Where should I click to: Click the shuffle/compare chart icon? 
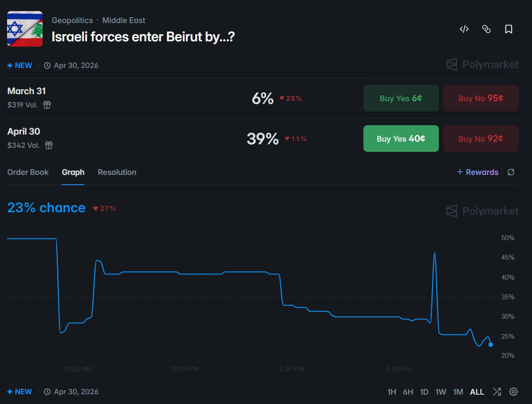[x=497, y=392]
